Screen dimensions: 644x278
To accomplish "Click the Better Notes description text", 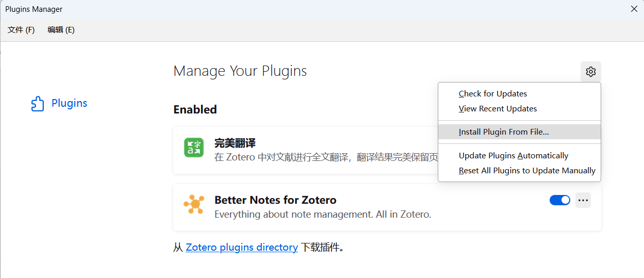I will (323, 214).
